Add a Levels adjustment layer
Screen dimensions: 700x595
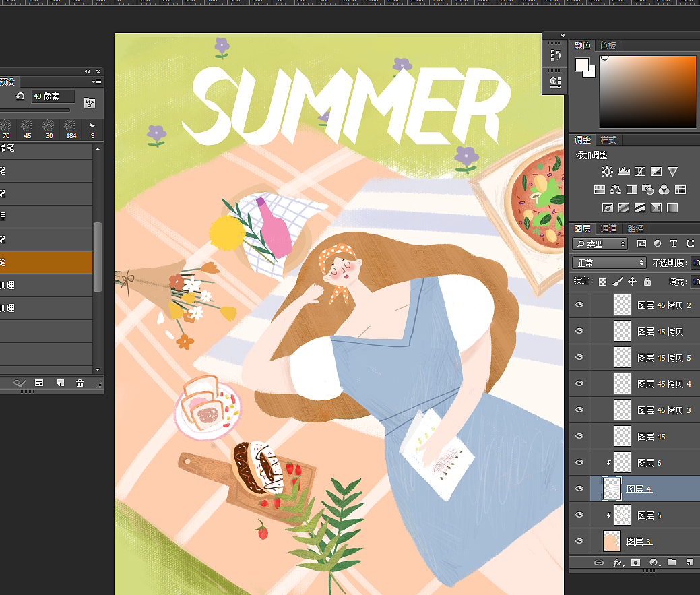point(624,171)
